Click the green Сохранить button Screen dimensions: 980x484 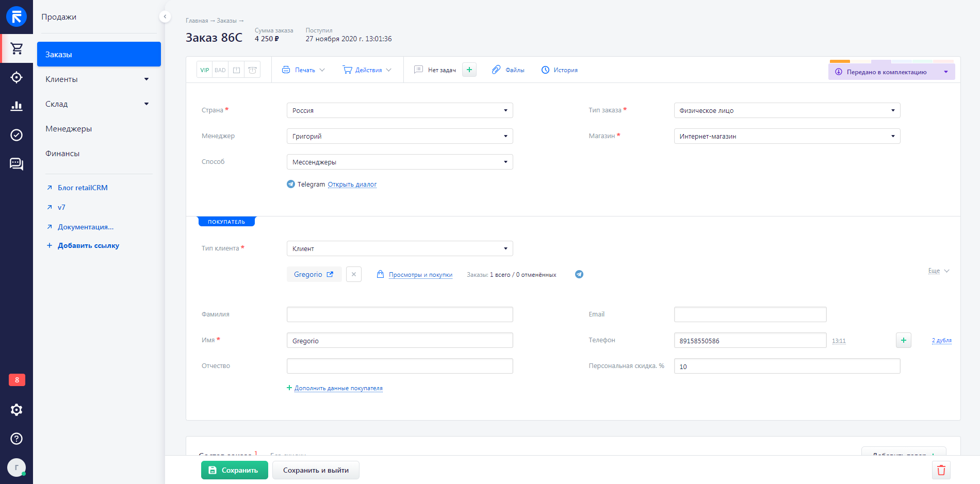coord(234,470)
